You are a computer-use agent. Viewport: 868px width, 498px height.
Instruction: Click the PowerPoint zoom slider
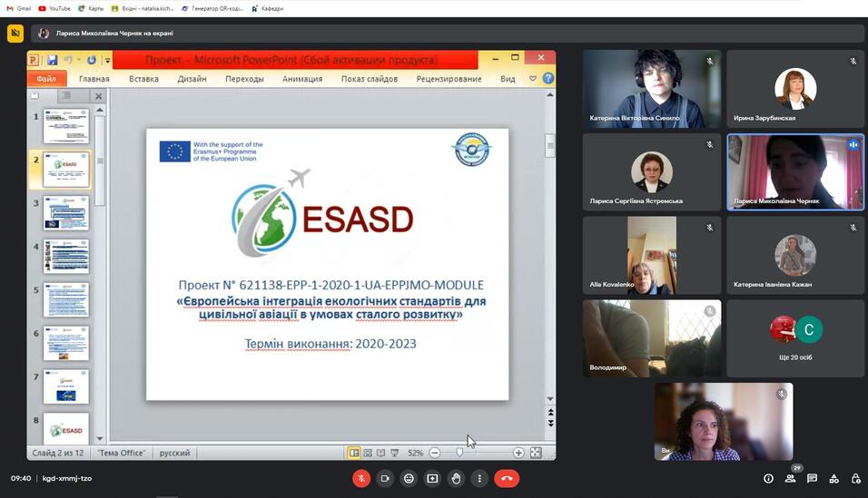459,453
